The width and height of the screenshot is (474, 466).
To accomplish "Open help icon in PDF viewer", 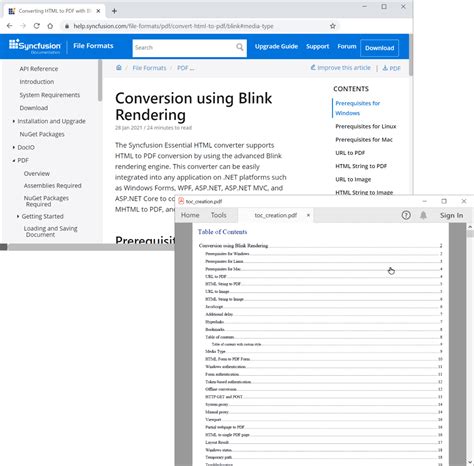I will coord(406,215).
